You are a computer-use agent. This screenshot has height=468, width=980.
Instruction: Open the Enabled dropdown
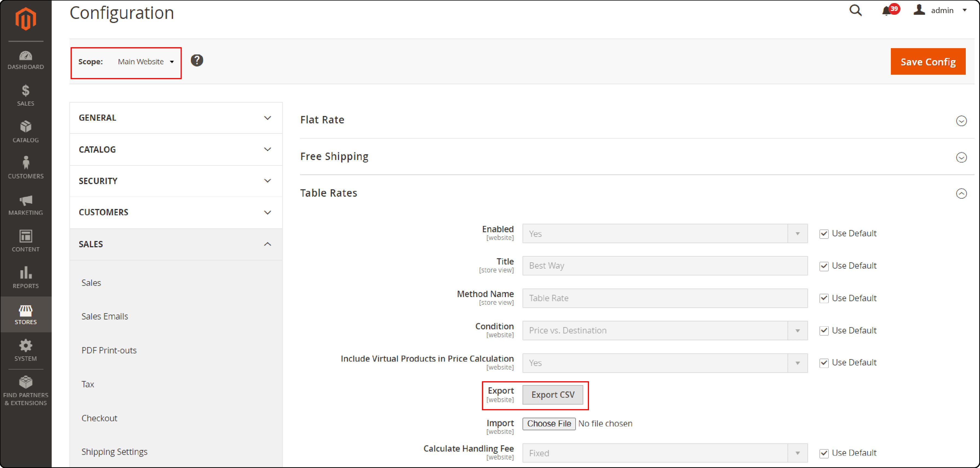pos(665,234)
